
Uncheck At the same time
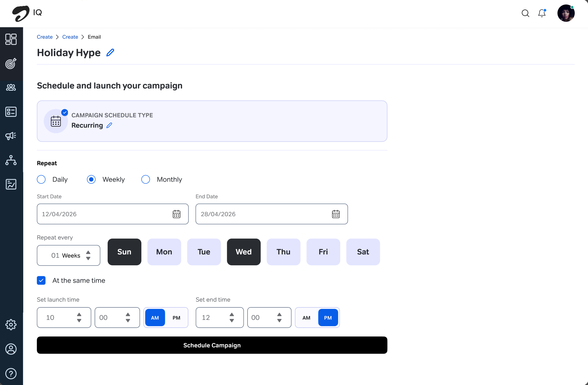pos(41,281)
